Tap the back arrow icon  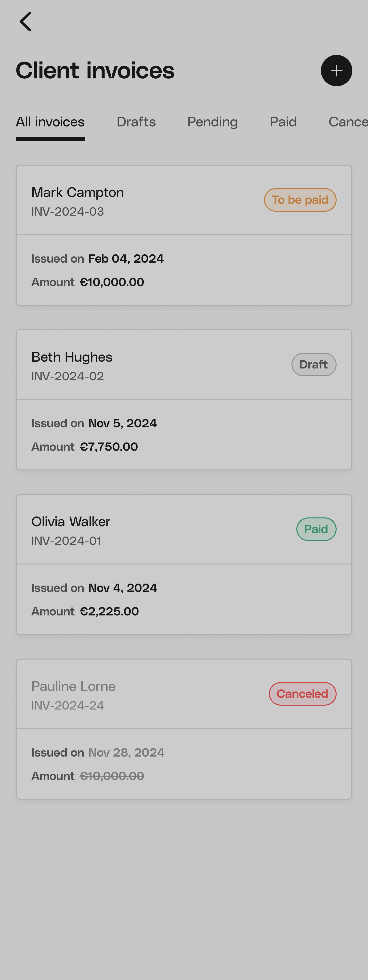click(26, 22)
